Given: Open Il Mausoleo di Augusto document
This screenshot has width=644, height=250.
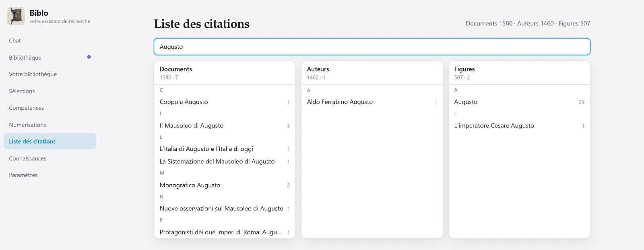Looking at the screenshot, I should click(x=225, y=126).
